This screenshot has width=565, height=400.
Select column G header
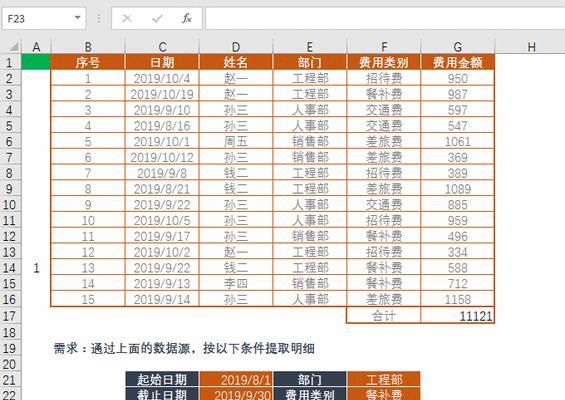458,47
